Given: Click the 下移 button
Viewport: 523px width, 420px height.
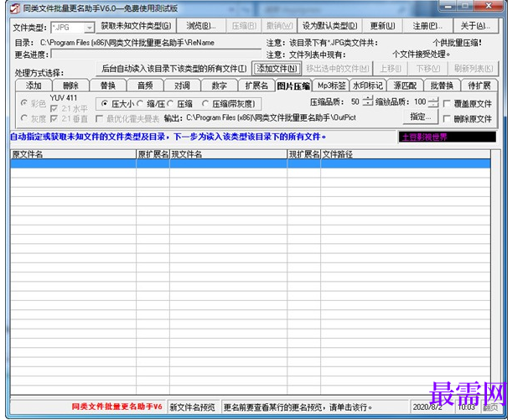Looking at the screenshot, I should tap(428, 69).
